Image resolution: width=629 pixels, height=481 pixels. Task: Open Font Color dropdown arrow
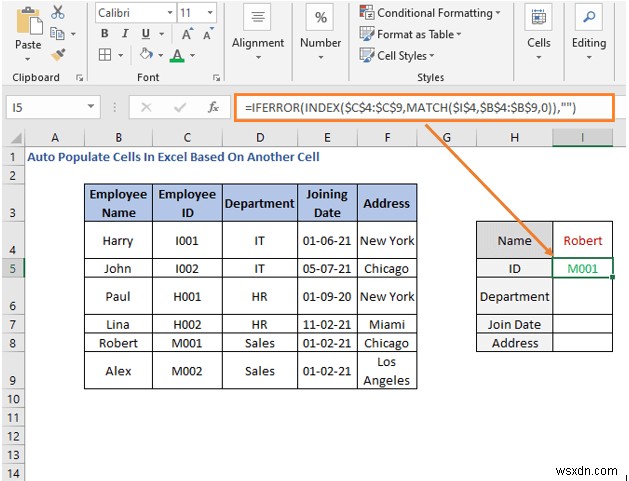pyautogui.click(x=193, y=55)
